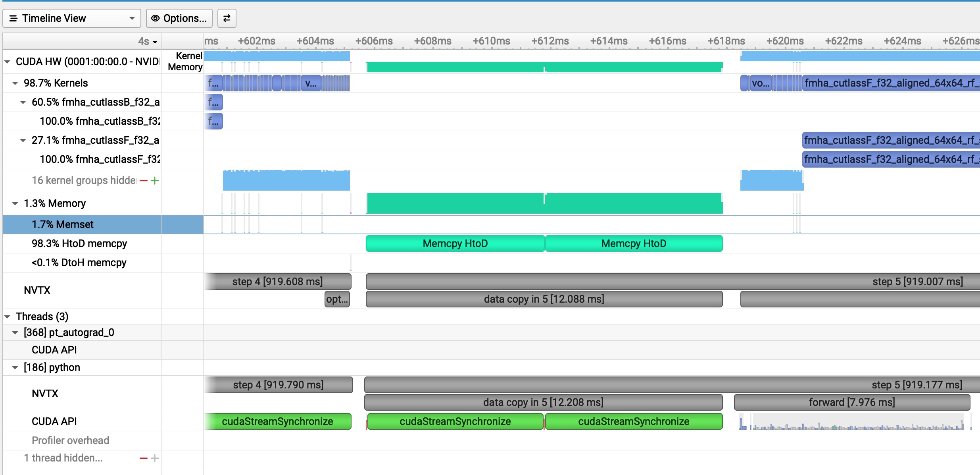
Task: Open the 4s time scale dropdown
Action: click(148, 41)
